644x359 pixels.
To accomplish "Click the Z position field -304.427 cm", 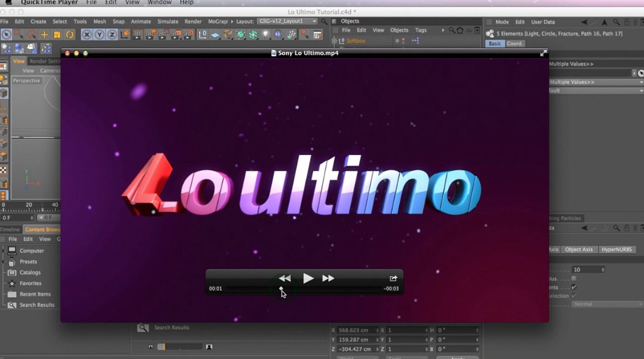I will click(x=358, y=349).
